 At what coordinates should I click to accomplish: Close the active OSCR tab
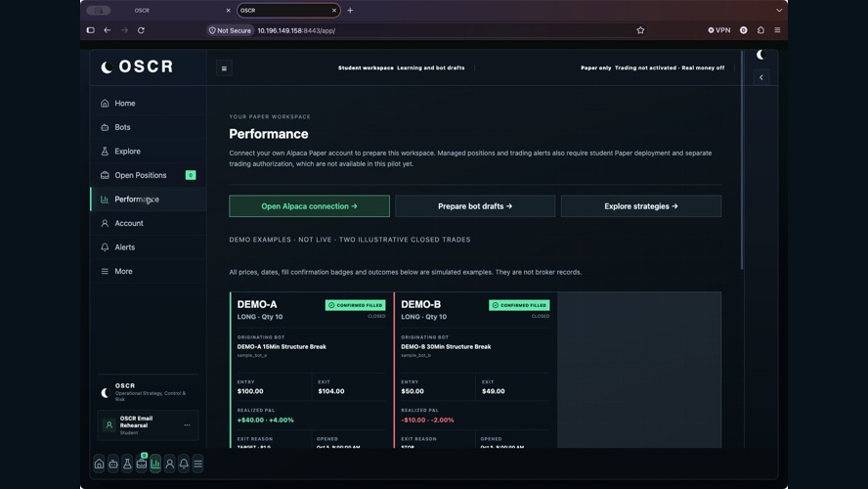coord(333,11)
